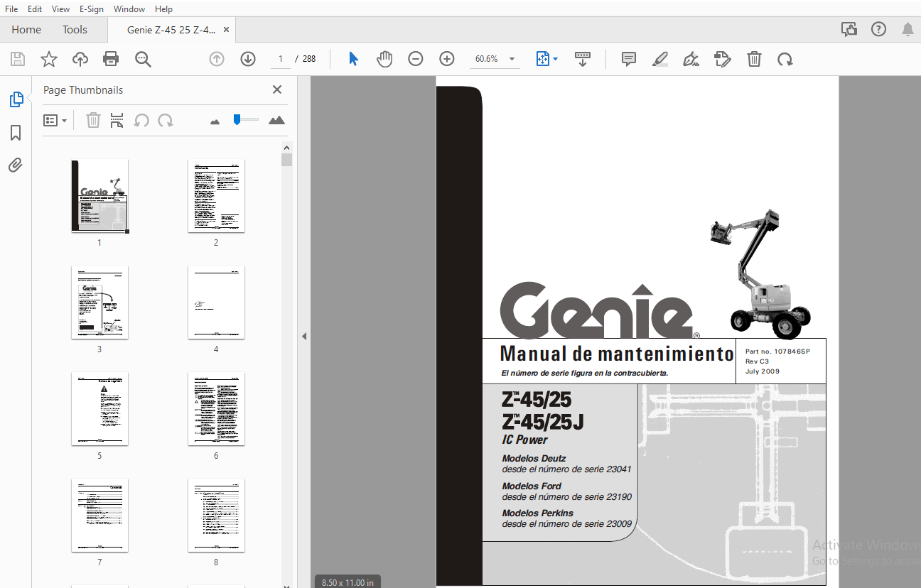The height and width of the screenshot is (588, 921).
Task: Open the Window menu
Action: (x=129, y=9)
